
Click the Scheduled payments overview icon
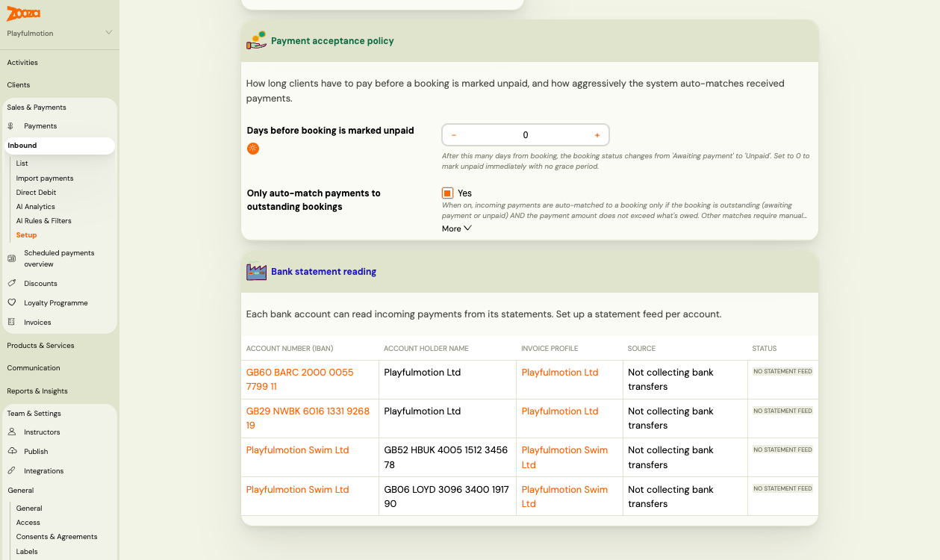pos(11,258)
